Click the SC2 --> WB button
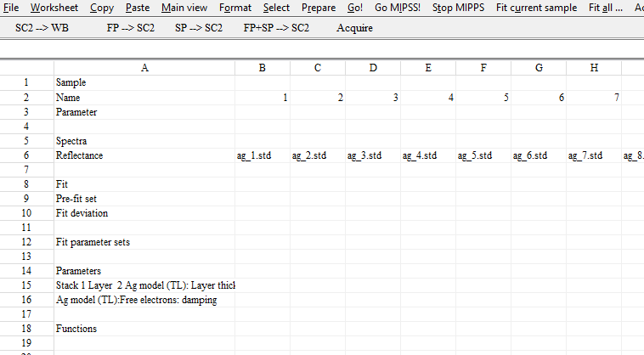 point(42,28)
